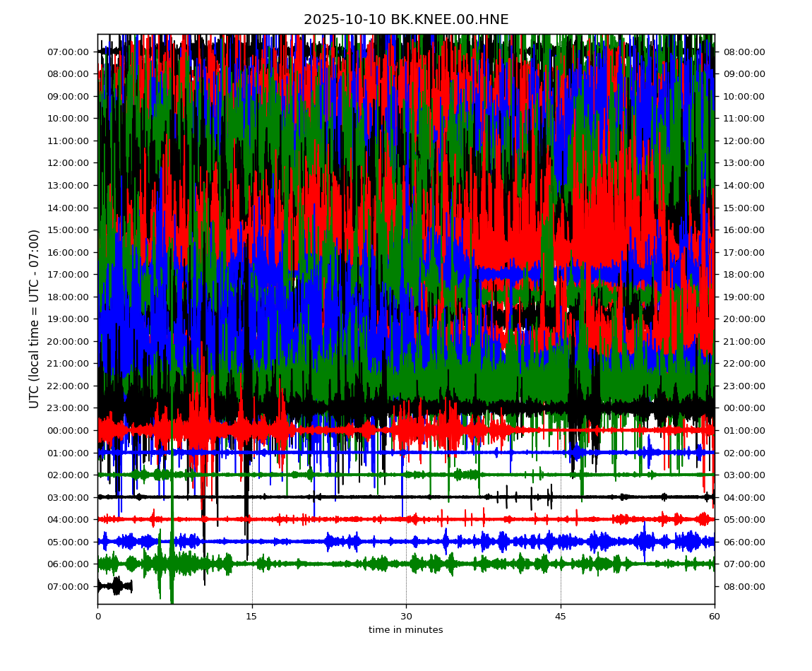Click the left-axis UTC label 00:00:00

click(x=68, y=430)
